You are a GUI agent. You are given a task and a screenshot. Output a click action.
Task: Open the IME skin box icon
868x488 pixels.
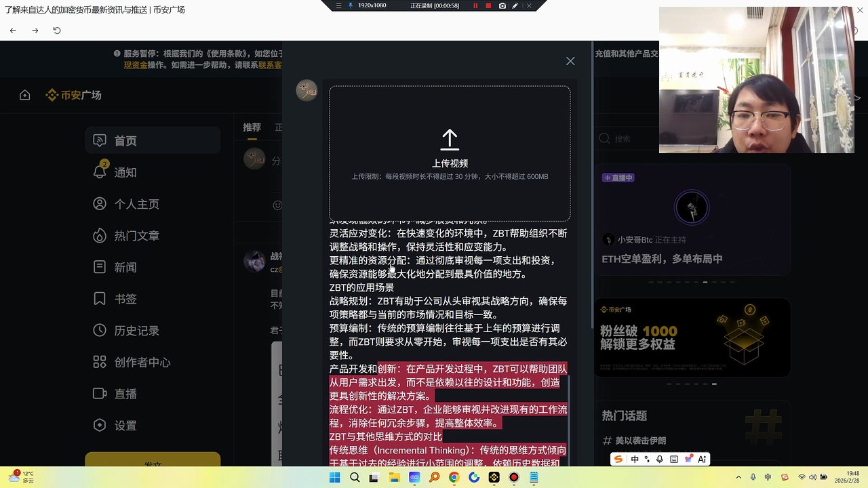[688, 459]
